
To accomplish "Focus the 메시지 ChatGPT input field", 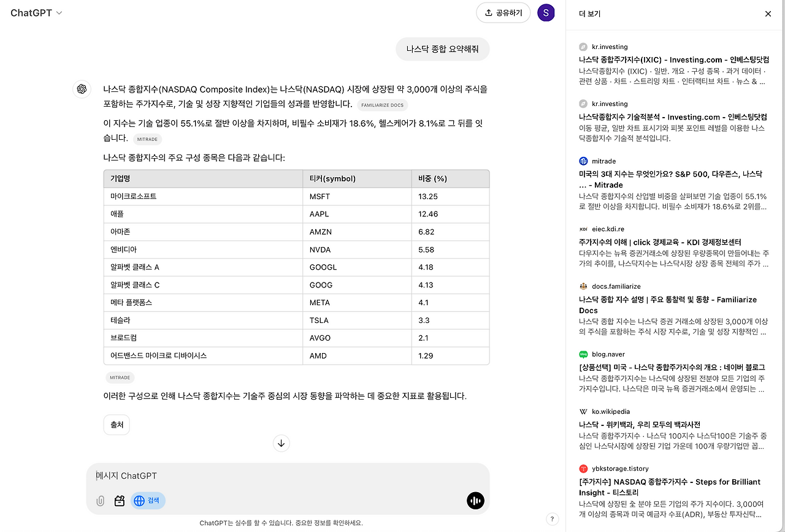I will click(288, 476).
